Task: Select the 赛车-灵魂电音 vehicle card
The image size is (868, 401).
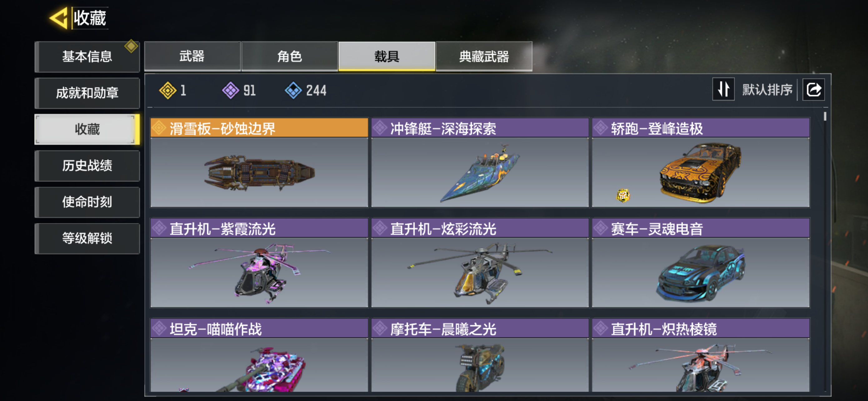Action: pos(701,263)
